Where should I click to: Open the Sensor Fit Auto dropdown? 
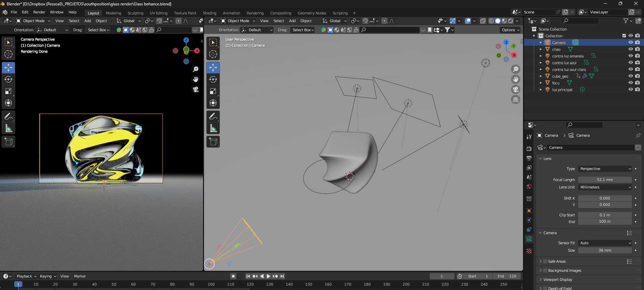605,243
